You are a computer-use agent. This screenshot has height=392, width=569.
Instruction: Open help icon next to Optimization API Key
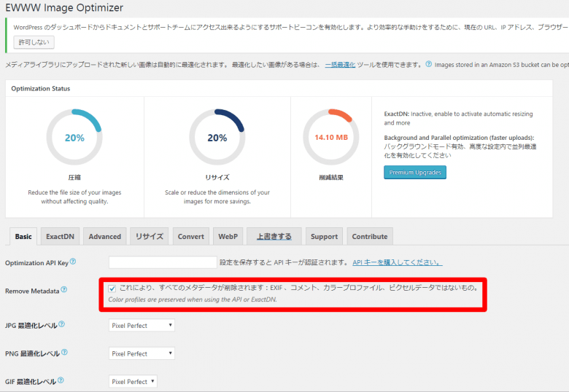[x=72, y=262]
